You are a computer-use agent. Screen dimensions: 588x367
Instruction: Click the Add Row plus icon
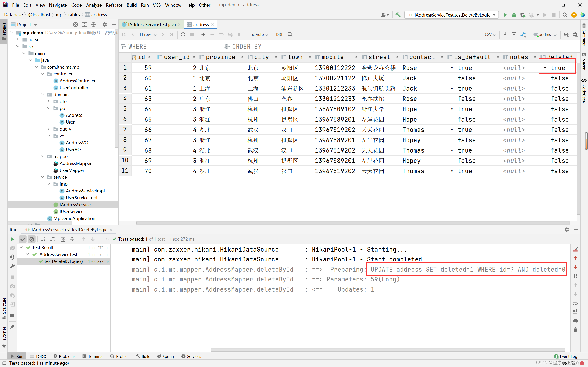coord(203,34)
